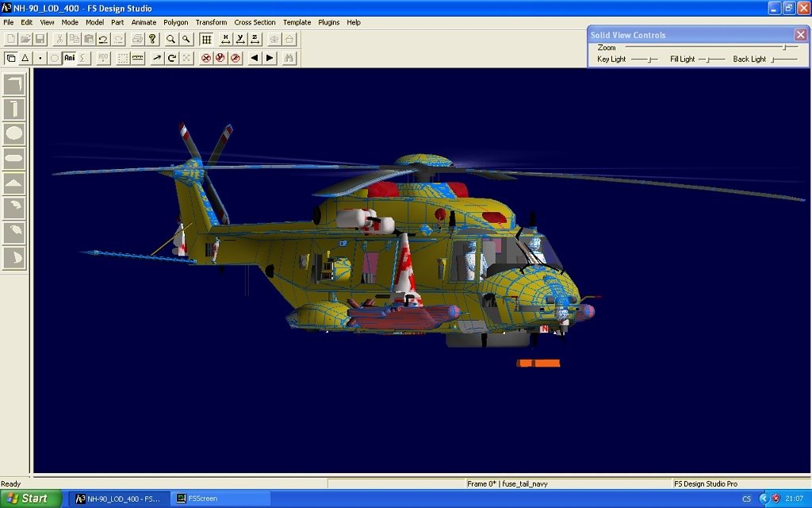Click the dotted rectangle selection icon
Image resolution: width=812 pixels, height=508 pixels.
click(123, 58)
